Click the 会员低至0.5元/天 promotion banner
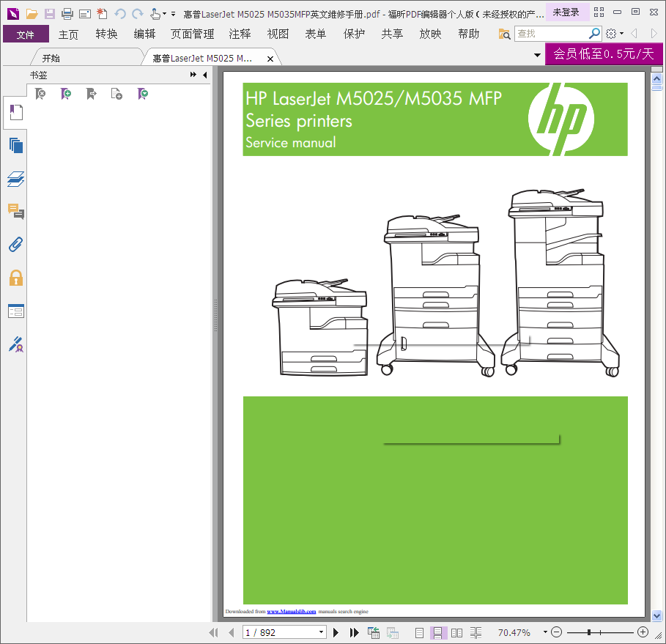666x644 pixels. (x=604, y=54)
